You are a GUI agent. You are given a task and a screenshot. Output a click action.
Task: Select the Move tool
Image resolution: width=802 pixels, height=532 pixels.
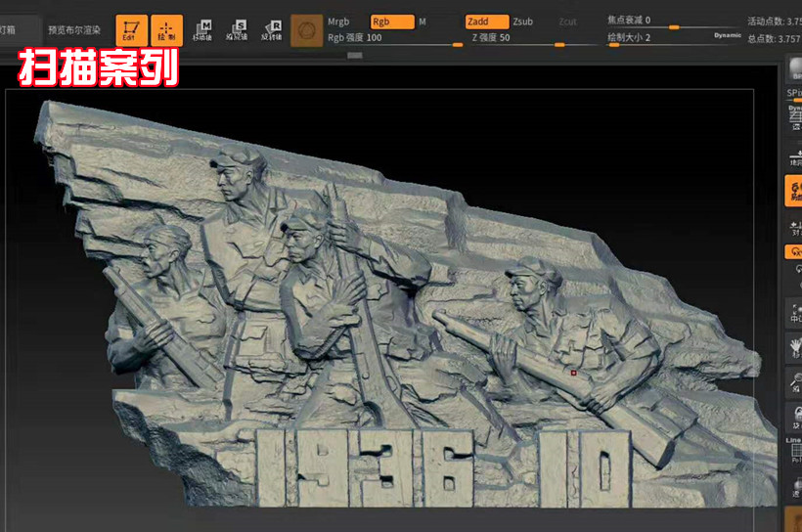pyautogui.click(x=205, y=29)
